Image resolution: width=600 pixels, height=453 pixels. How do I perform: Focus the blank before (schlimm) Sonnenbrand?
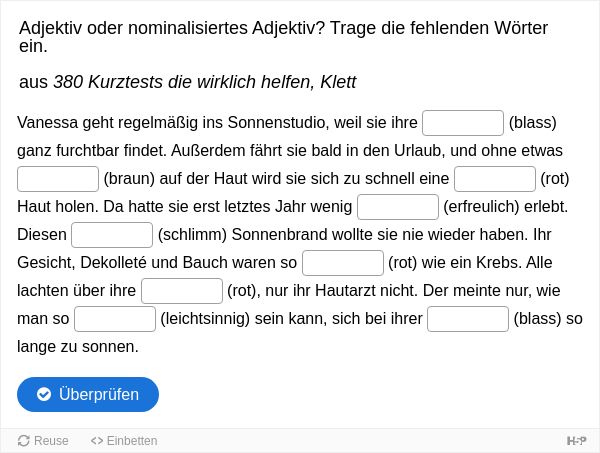(x=112, y=235)
